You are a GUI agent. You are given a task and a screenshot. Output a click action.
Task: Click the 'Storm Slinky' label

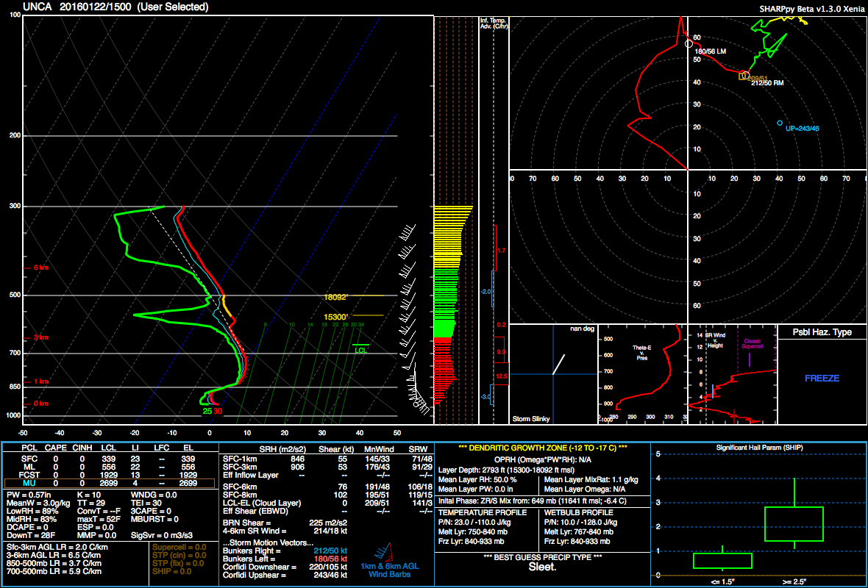(x=531, y=419)
